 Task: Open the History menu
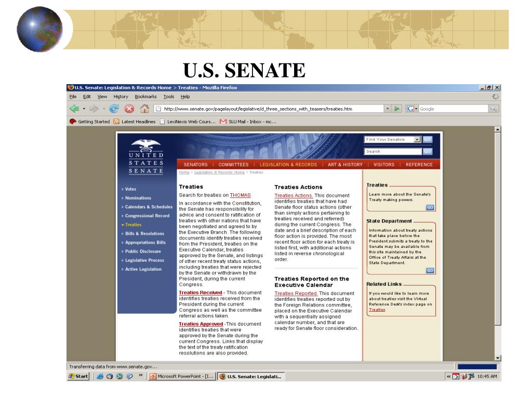[x=121, y=97]
